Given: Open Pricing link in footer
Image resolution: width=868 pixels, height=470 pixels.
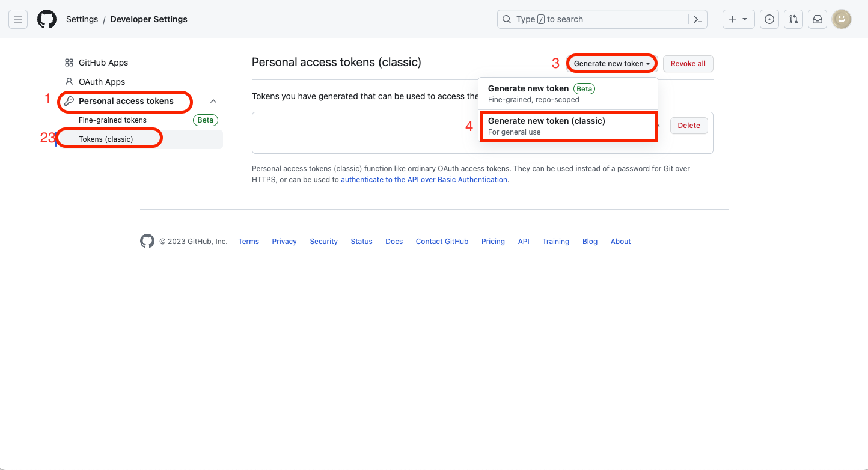Looking at the screenshot, I should click(x=493, y=242).
